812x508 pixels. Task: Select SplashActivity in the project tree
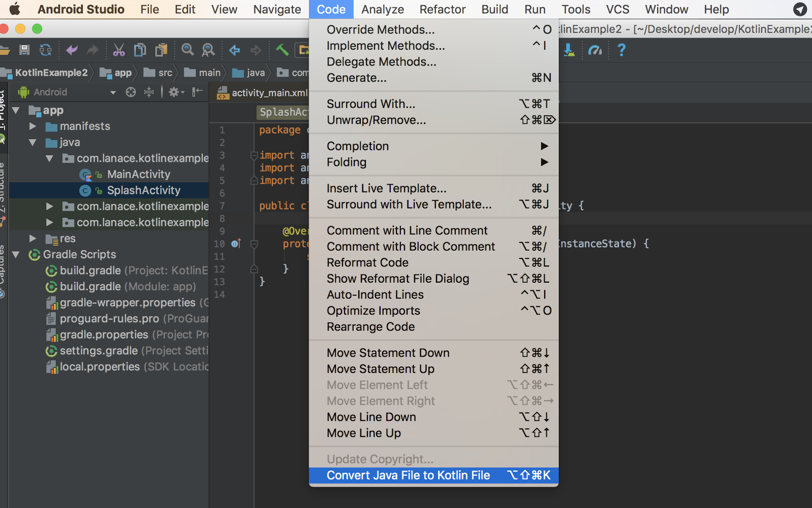pyautogui.click(x=144, y=190)
